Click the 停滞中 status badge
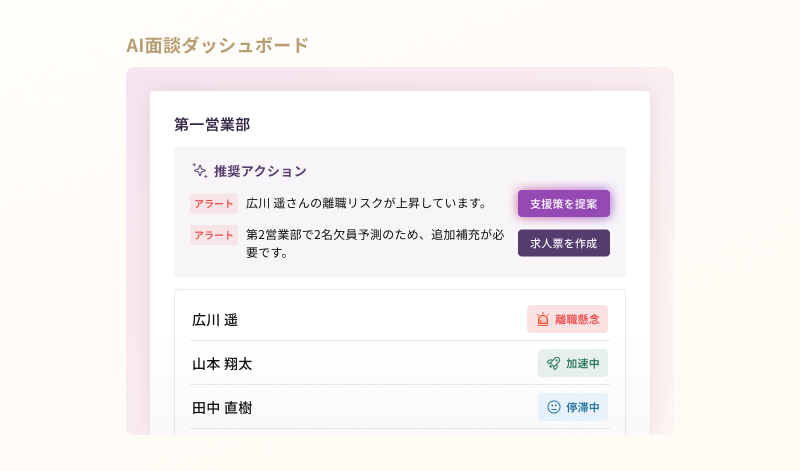Image resolution: width=800 pixels, height=471 pixels. click(573, 407)
